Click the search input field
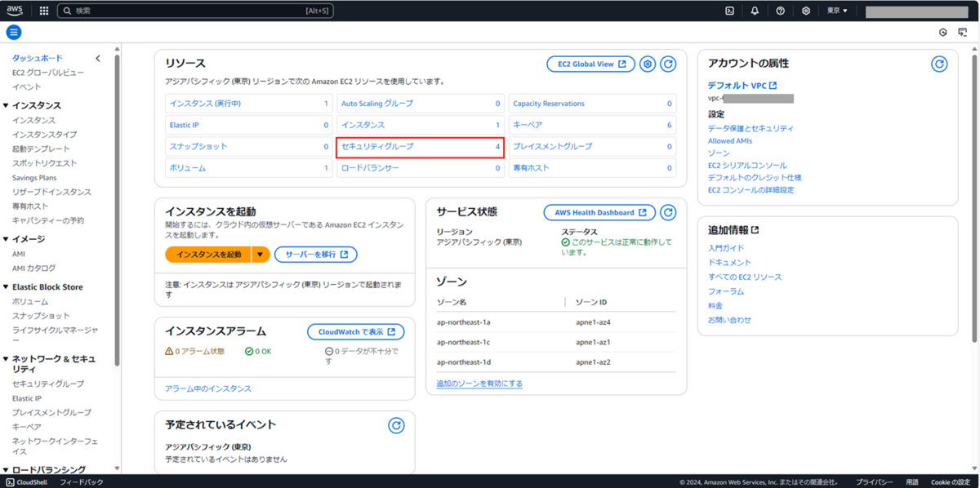This screenshot has width=980, height=488. point(196,11)
